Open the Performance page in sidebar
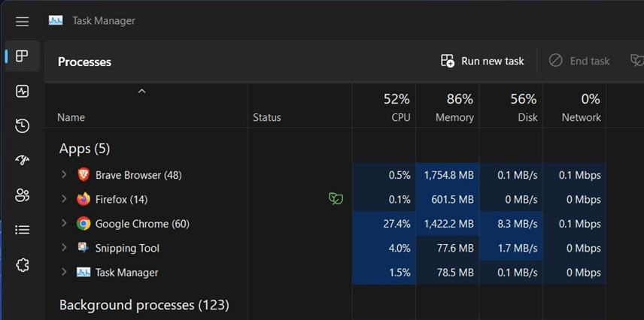The height and width of the screenshot is (320, 644). point(22,91)
